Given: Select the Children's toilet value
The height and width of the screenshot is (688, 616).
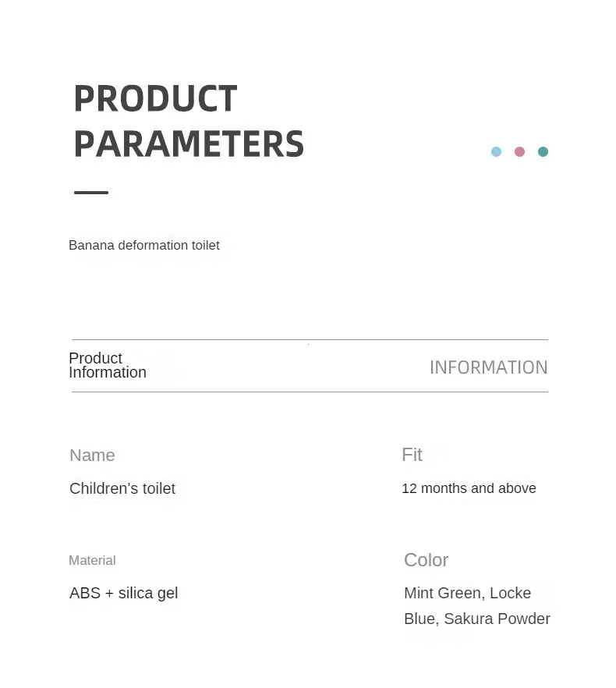Looking at the screenshot, I should coord(122,488).
